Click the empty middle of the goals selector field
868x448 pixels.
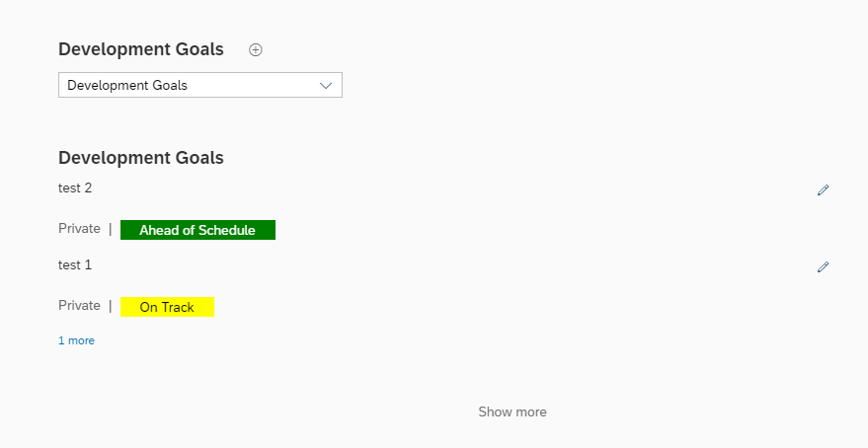pyautogui.click(x=252, y=85)
